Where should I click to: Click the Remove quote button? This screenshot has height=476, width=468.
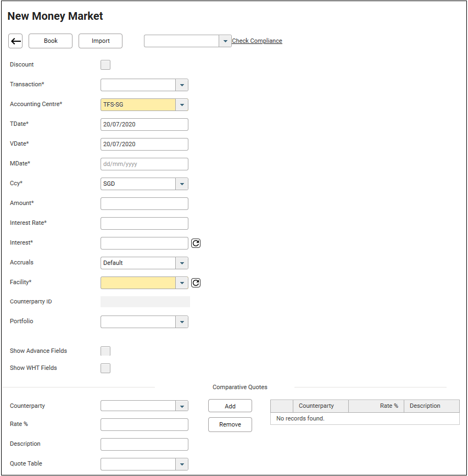point(230,424)
